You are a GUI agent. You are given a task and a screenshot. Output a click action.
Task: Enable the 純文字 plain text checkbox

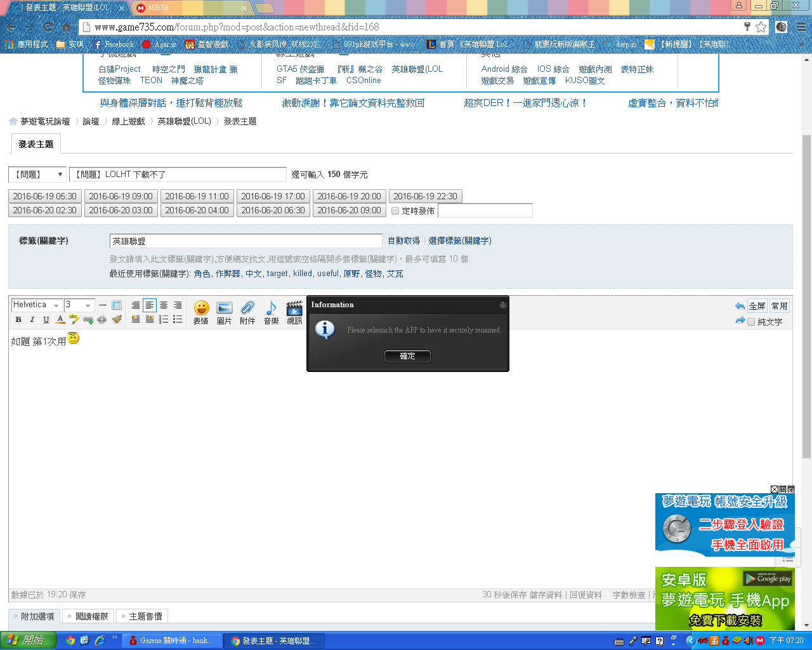751,321
